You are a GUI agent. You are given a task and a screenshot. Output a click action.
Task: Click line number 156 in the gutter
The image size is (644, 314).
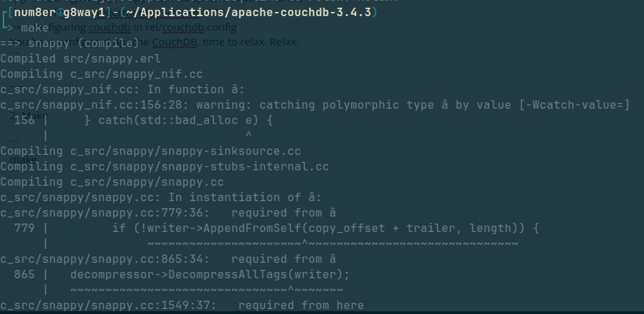(24, 121)
